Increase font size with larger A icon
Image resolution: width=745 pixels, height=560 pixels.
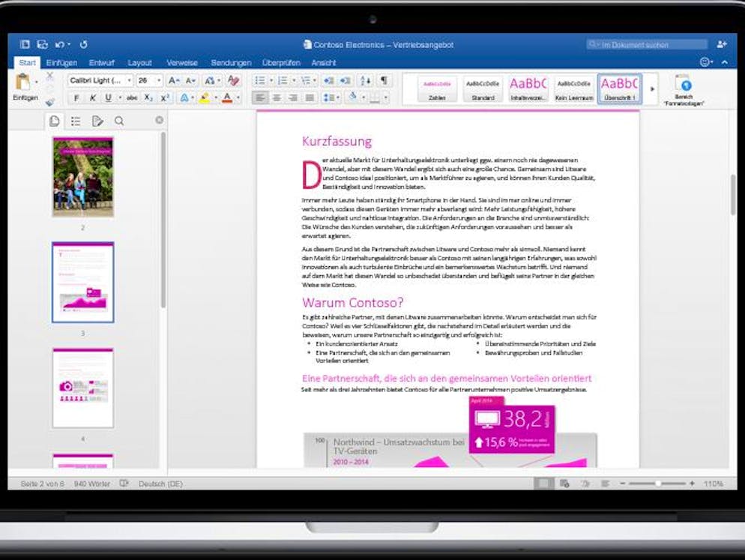[x=174, y=81]
